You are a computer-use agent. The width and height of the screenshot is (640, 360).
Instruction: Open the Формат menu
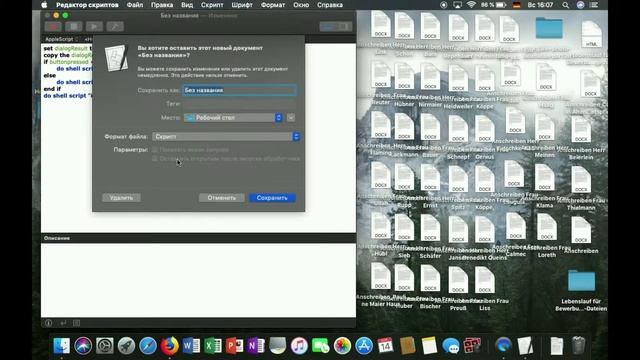[273, 5]
